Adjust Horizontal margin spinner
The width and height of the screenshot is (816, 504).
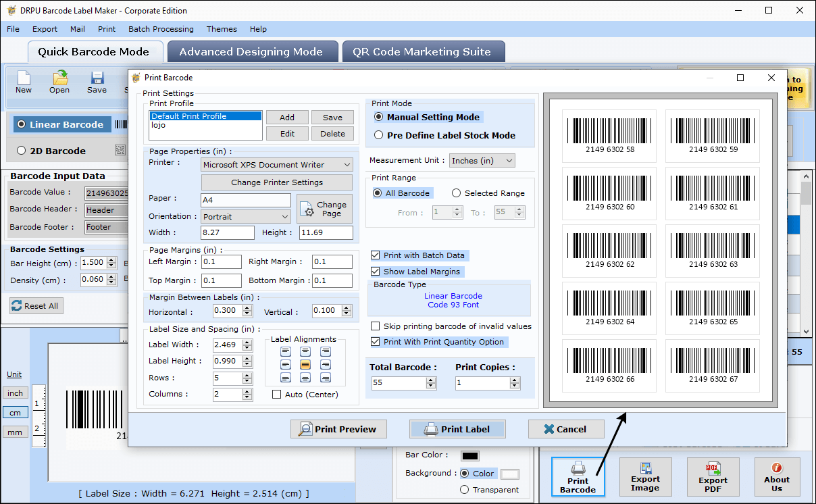tap(247, 311)
